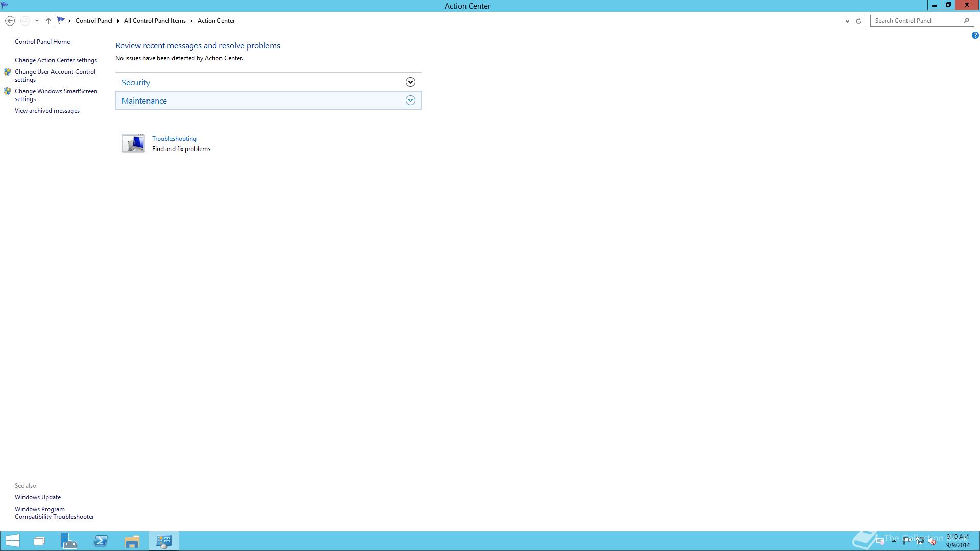The width and height of the screenshot is (980, 551).
Task: Open taskbar desktop window icon
Action: click(x=39, y=541)
